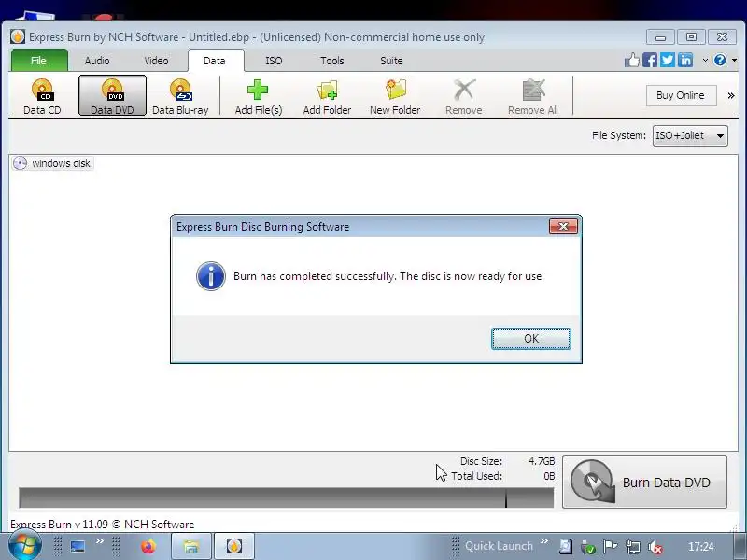Click the Action Center flag tray icon
This screenshot has height=560, width=747.
[610, 547]
